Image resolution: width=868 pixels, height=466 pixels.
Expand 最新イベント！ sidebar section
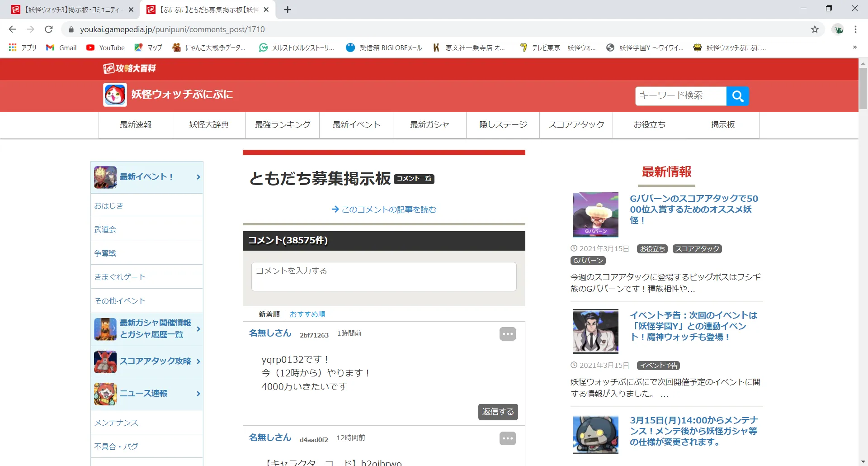click(147, 177)
